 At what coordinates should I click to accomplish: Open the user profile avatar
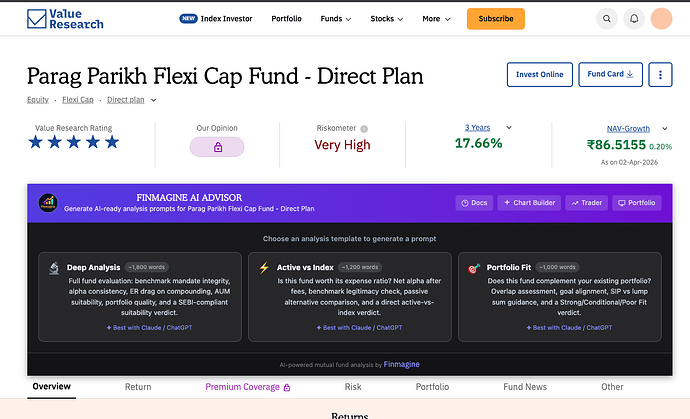coord(661,19)
